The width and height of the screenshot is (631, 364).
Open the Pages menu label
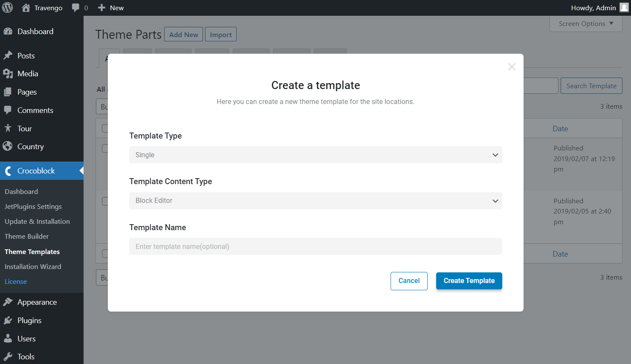coord(27,92)
